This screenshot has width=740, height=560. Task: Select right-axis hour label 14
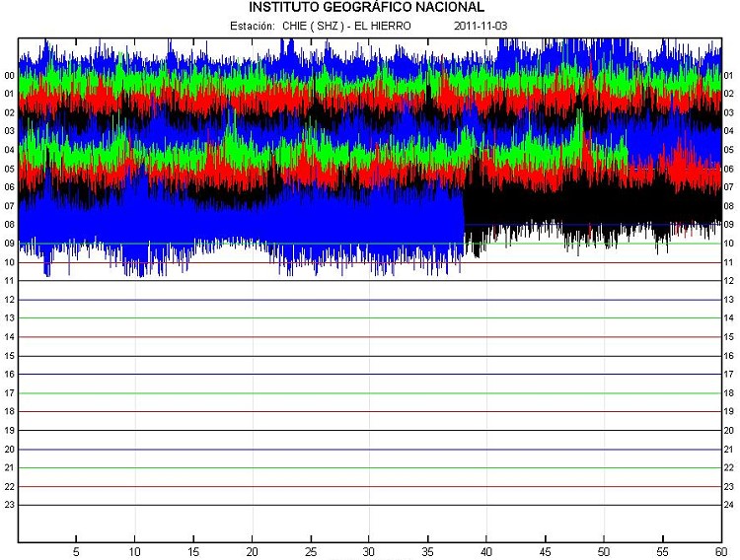coord(729,318)
